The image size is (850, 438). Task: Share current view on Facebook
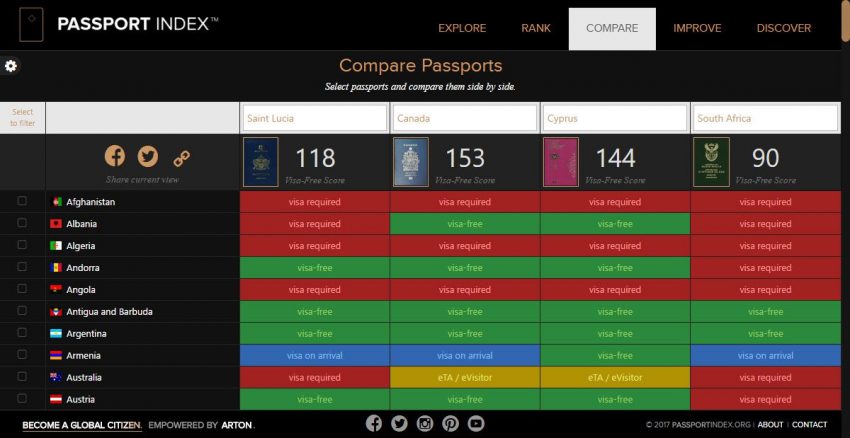(x=115, y=156)
